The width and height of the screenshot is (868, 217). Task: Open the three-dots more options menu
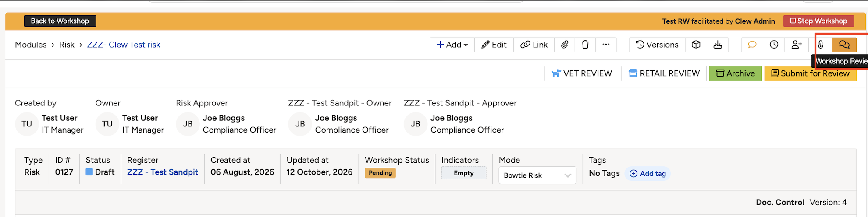point(606,45)
